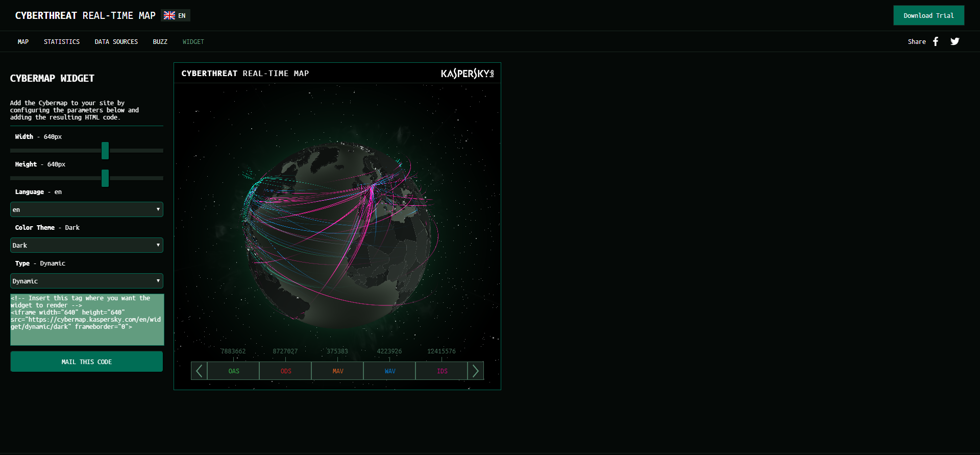Click the left arrow in the widget stats bar
Screen dimensions: 980x455
[199, 371]
